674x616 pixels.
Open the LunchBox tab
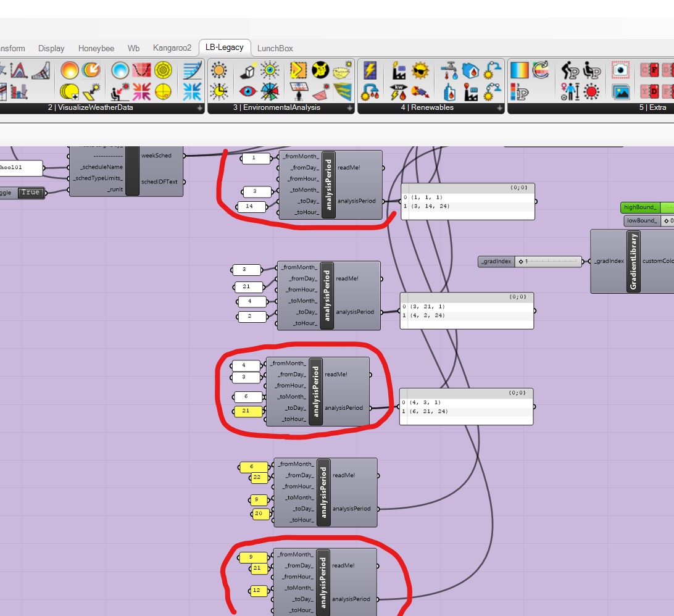tap(275, 49)
